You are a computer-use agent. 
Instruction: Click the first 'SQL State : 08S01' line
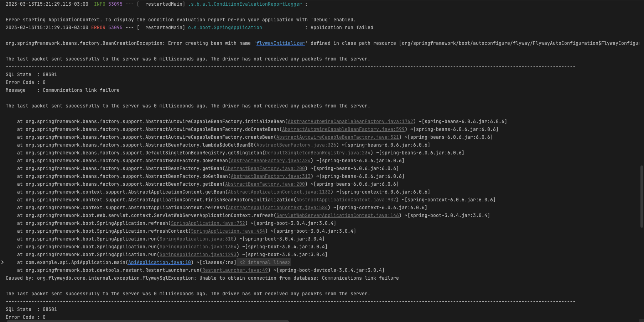pyautogui.click(x=31, y=74)
